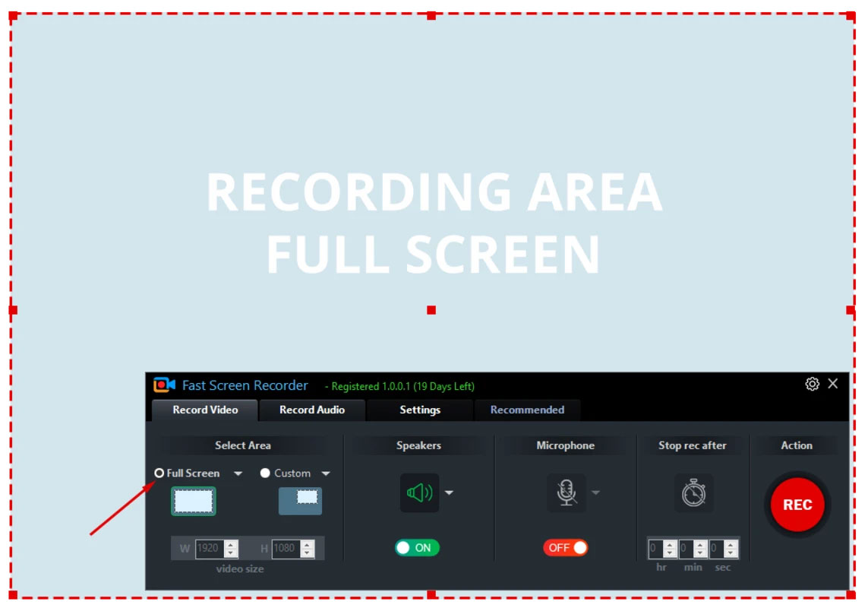Click the video width field showing 1920

click(210, 548)
